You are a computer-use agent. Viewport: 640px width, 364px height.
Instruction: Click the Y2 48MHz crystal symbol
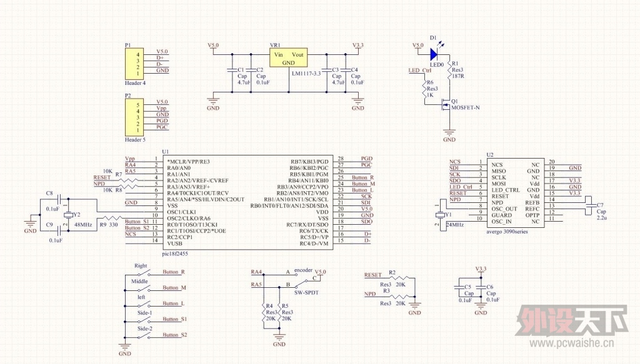click(x=68, y=215)
